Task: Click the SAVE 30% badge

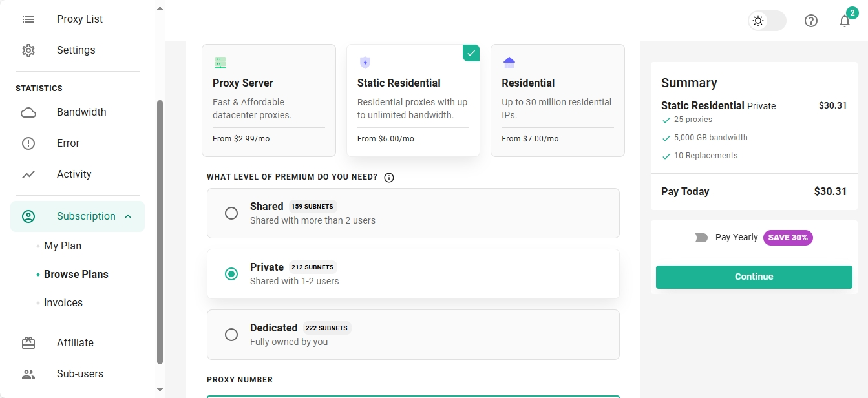Action: [788, 238]
